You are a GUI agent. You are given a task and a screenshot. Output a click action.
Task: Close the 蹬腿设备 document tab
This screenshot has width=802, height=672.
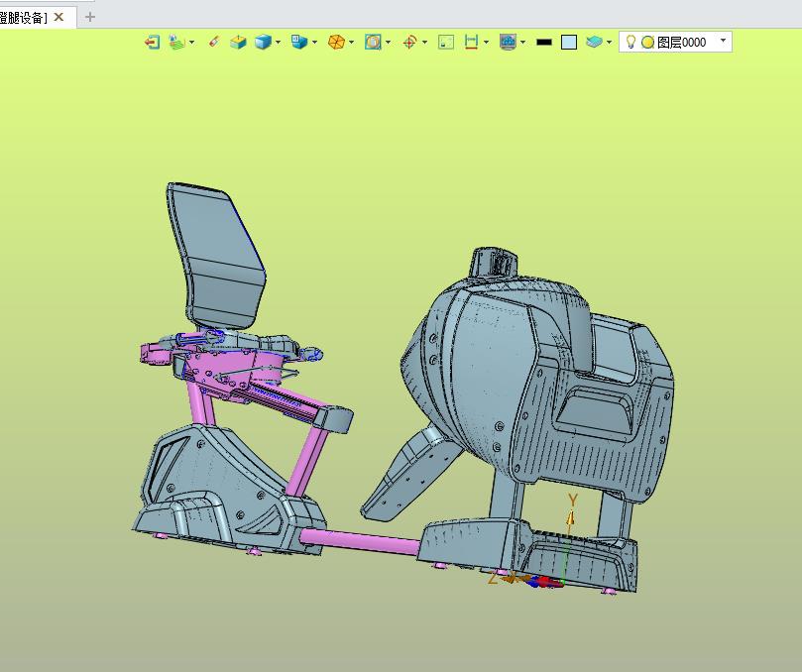(58, 17)
